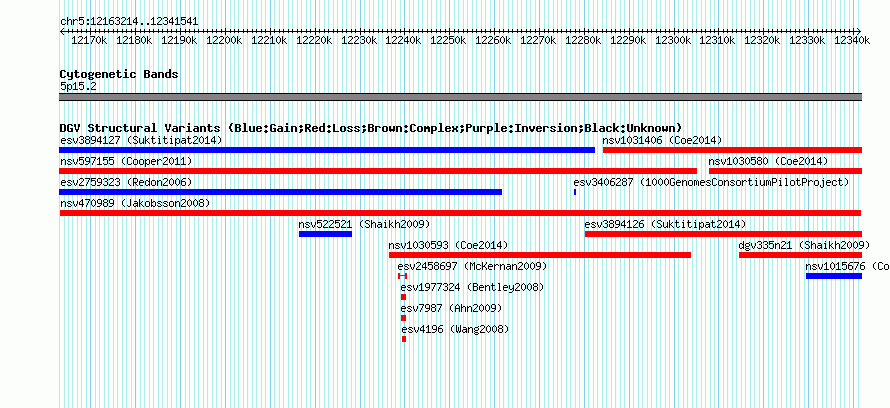
Task: Click the Cytogenetic Bands track title
Action: click(x=119, y=74)
